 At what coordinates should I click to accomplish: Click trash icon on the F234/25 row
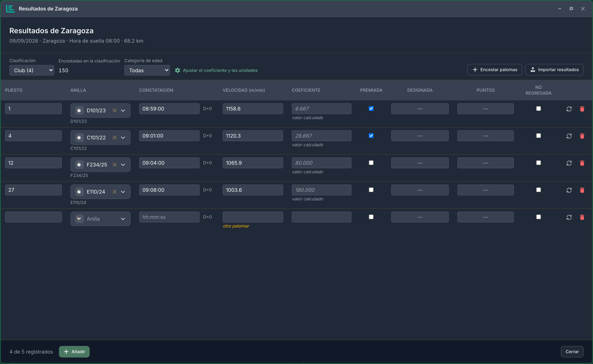(582, 163)
